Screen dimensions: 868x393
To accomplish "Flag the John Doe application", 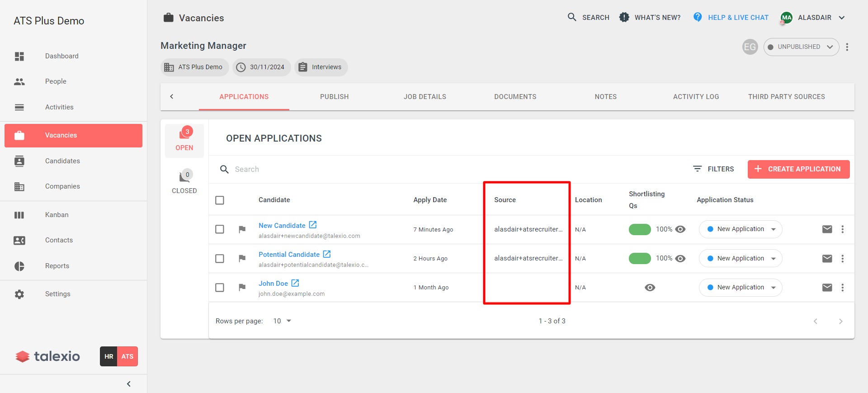I will click(242, 287).
